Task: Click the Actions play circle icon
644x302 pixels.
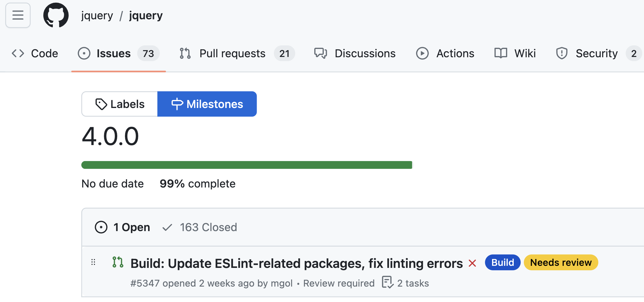Action: pos(422,53)
